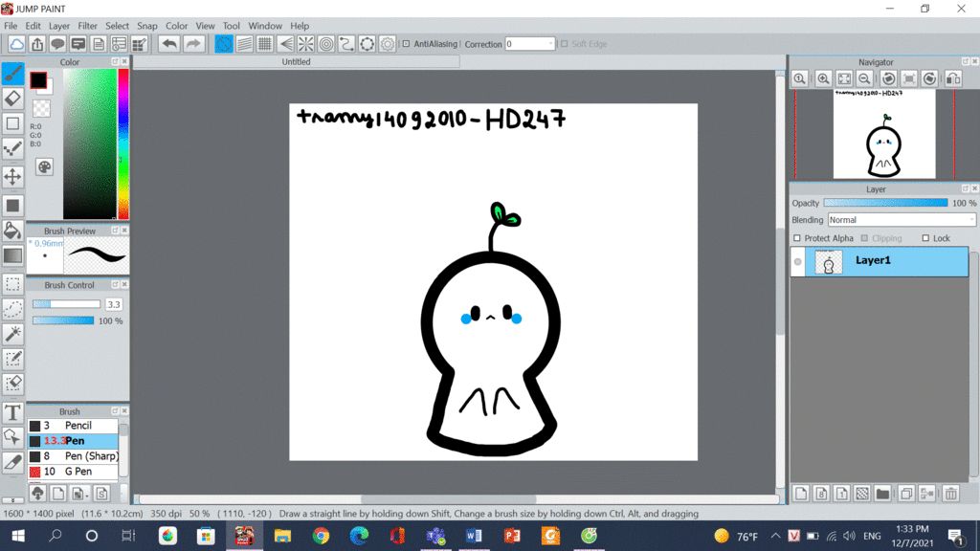Toggle the AntiAliasing checkbox
980x551 pixels.
coord(406,44)
